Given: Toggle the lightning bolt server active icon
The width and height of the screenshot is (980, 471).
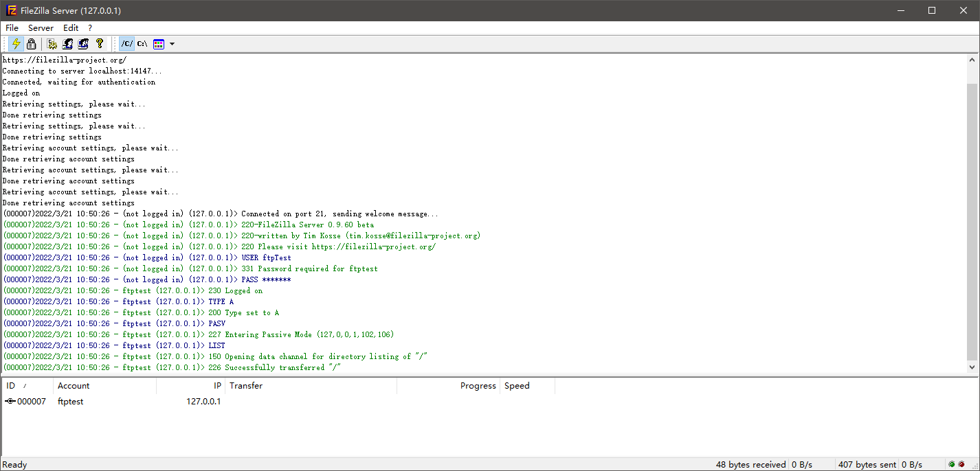Looking at the screenshot, I should click(x=16, y=44).
